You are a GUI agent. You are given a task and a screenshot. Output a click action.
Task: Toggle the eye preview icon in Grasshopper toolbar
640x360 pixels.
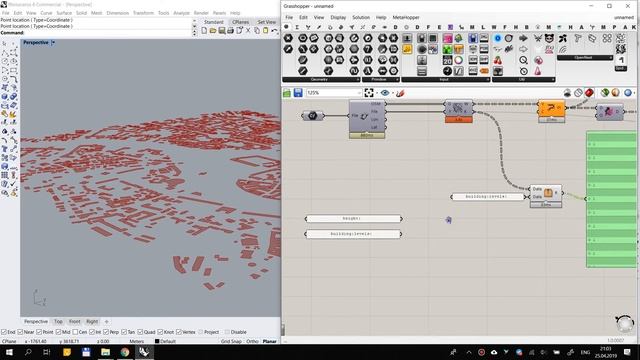coord(385,93)
